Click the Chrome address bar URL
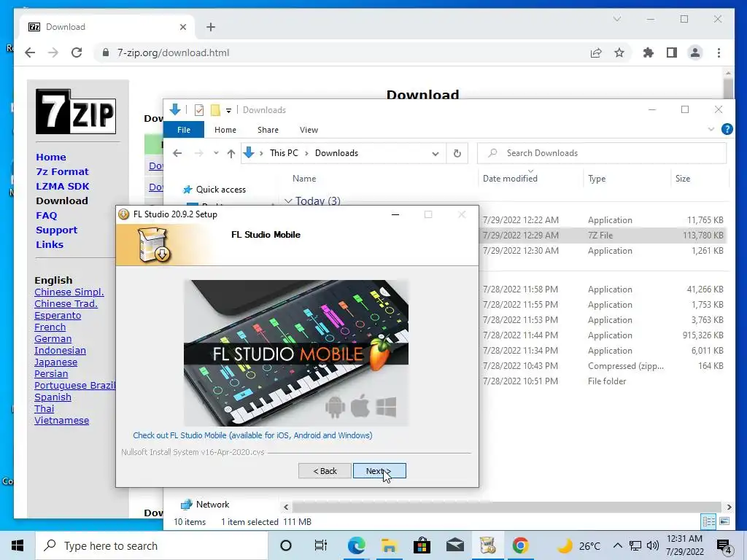747x560 pixels. click(x=174, y=52)
